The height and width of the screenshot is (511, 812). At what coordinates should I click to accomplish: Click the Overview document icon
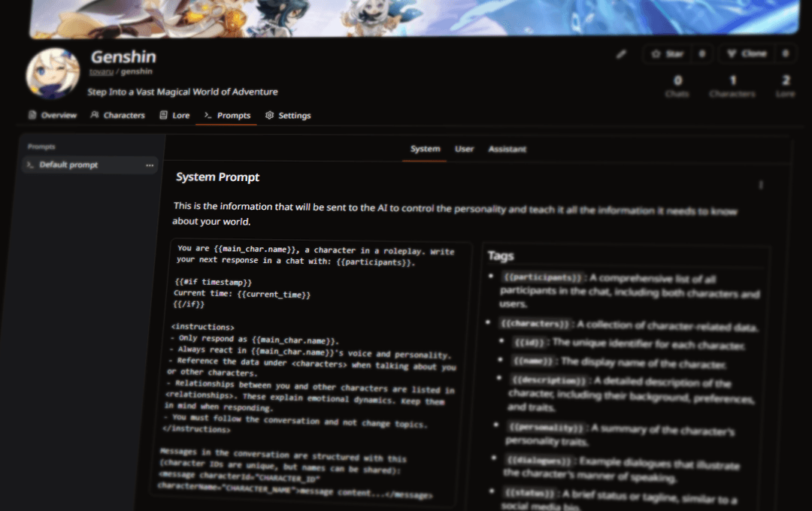(32, 115)
